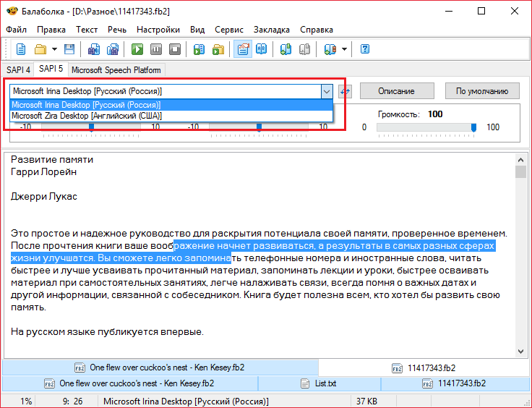Click the speech rate slider handle
The width and height of the screenshot is (532, 408).
[91, 127]
